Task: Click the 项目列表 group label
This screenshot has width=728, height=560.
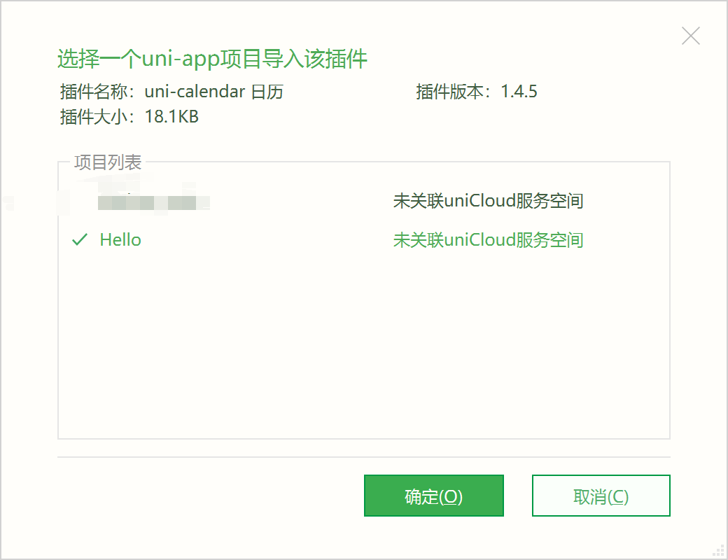Action: coord(108,162)
